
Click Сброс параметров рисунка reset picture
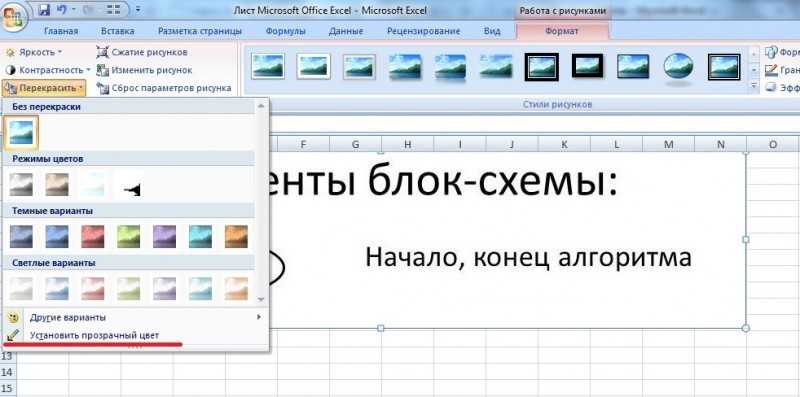[x=164, y=88]
